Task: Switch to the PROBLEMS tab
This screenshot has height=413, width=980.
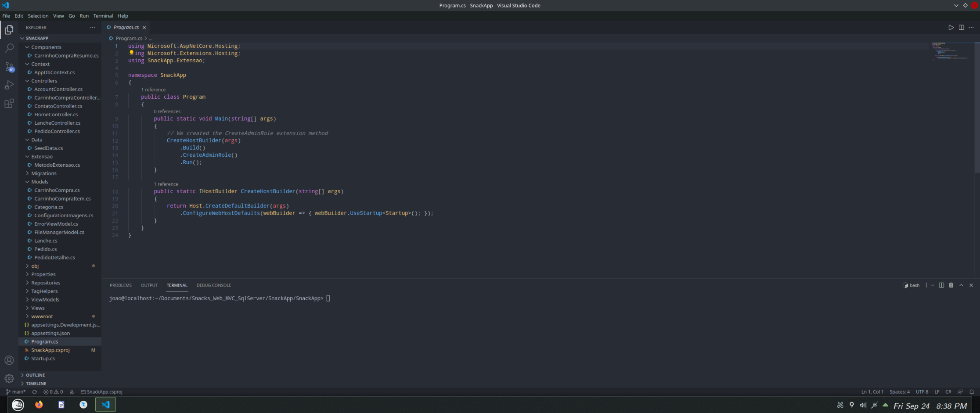Action: 121,285
